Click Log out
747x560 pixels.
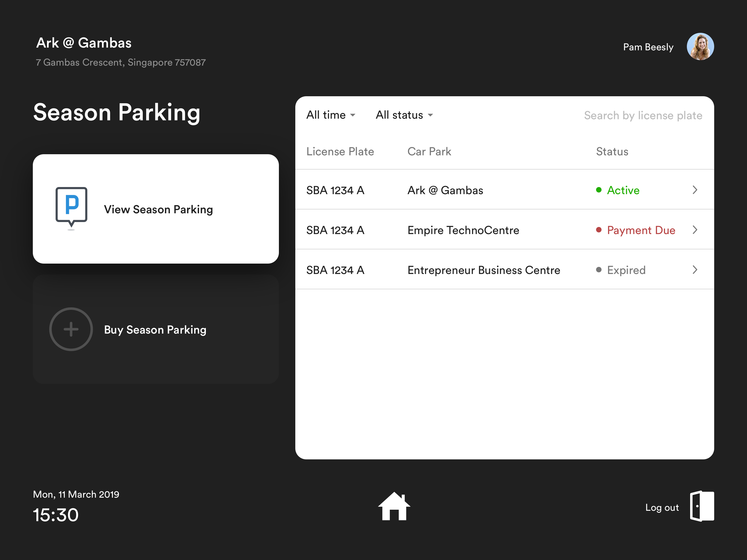pos(662,507)
